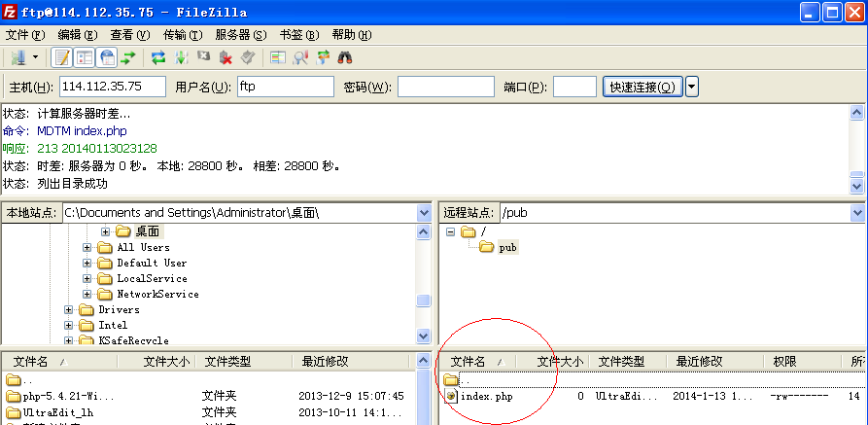Click the refresh file lists icon

pos(158,58)
